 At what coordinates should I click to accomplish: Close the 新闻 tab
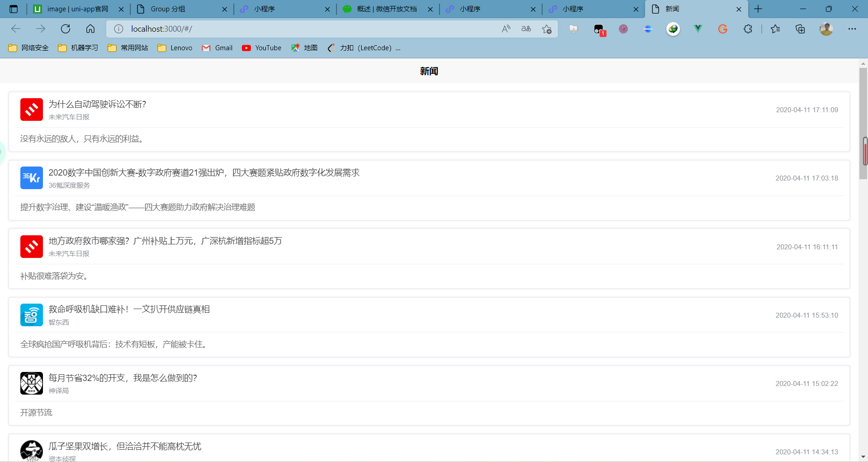tap(739, 9)
